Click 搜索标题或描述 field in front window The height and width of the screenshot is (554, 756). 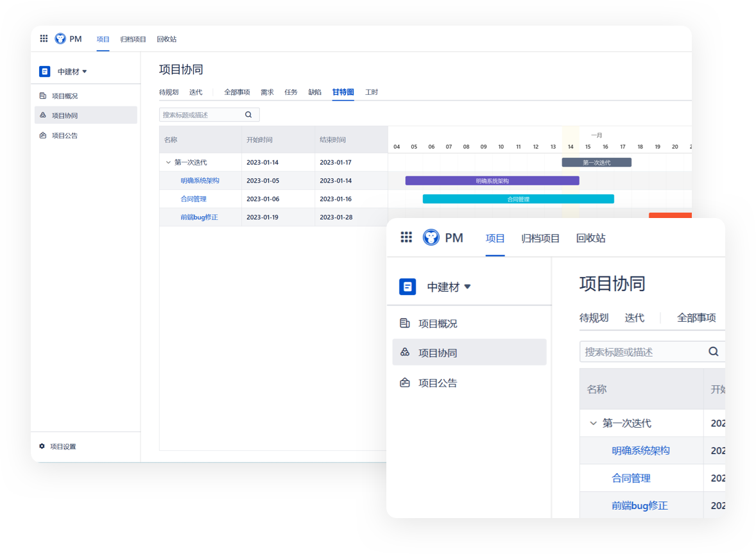[x=652, y=351]
